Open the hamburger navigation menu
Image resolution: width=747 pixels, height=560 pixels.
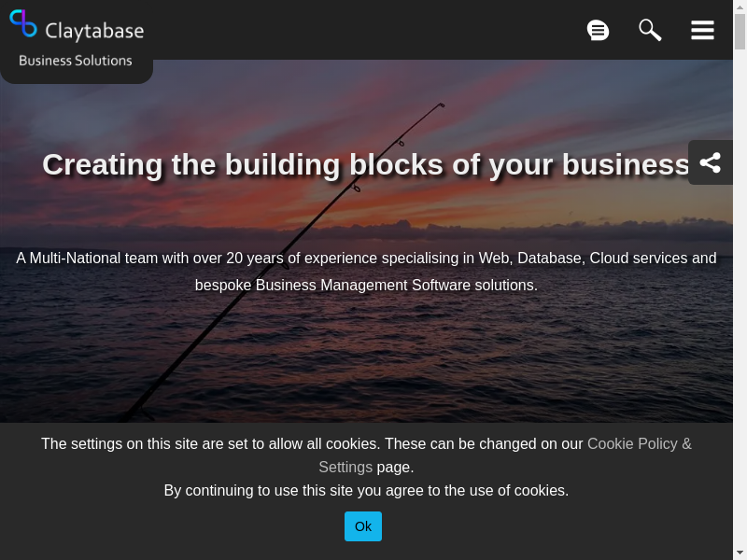[x=702, y=30]
